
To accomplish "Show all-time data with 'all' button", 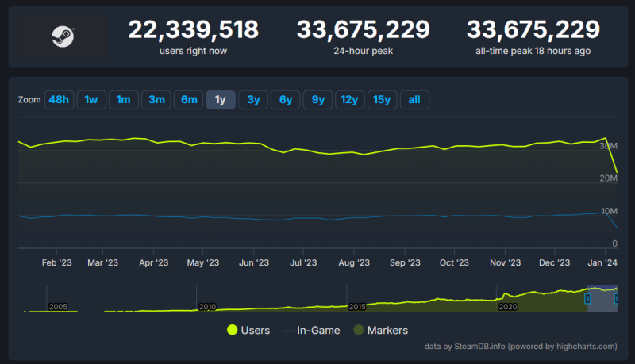I will pos(415,99).
